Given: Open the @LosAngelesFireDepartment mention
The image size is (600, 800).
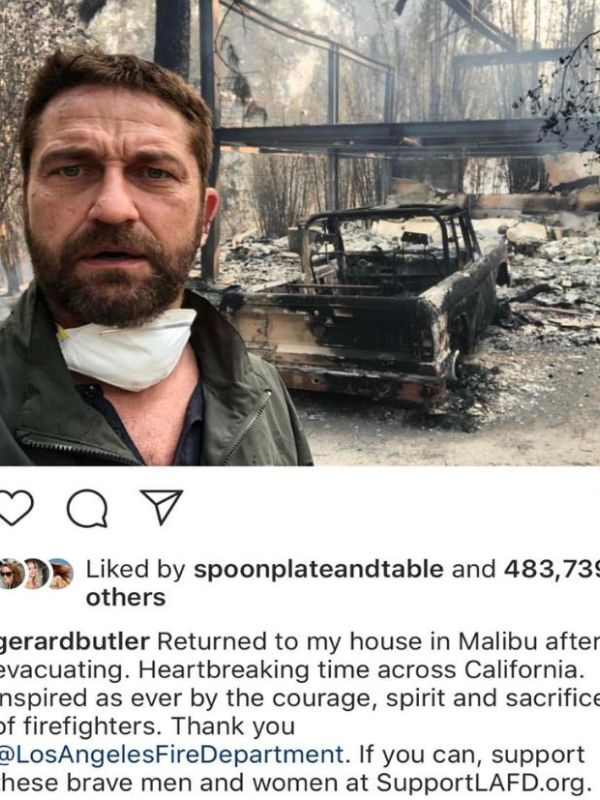Looking at the screenshot, I should [x=171, y=754].
